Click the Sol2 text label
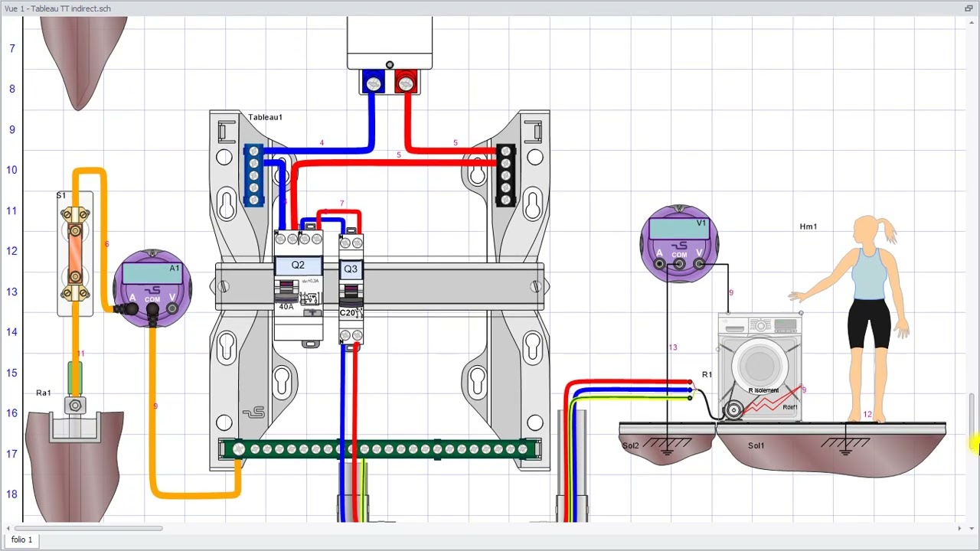The height and width of the screenshot is (551, 980). coord(630,445)
